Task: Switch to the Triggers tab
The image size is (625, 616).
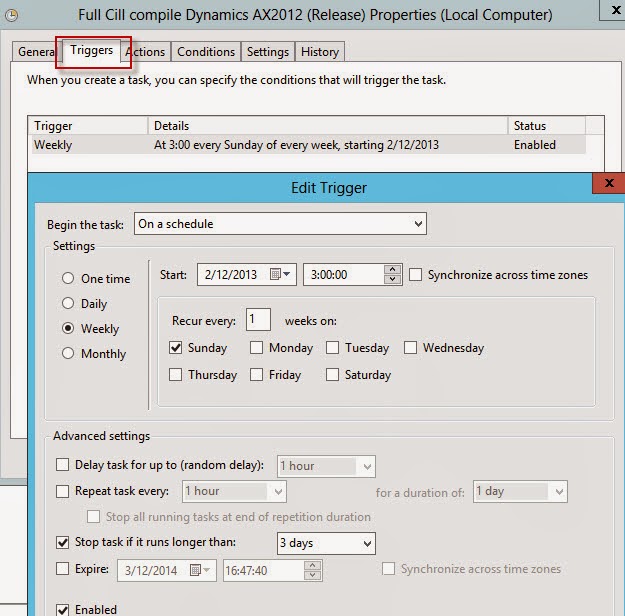Action: tap(92, 50)
